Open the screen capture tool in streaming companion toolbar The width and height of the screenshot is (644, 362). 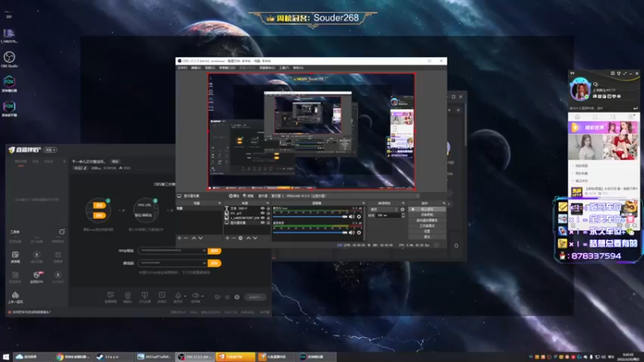110,297
